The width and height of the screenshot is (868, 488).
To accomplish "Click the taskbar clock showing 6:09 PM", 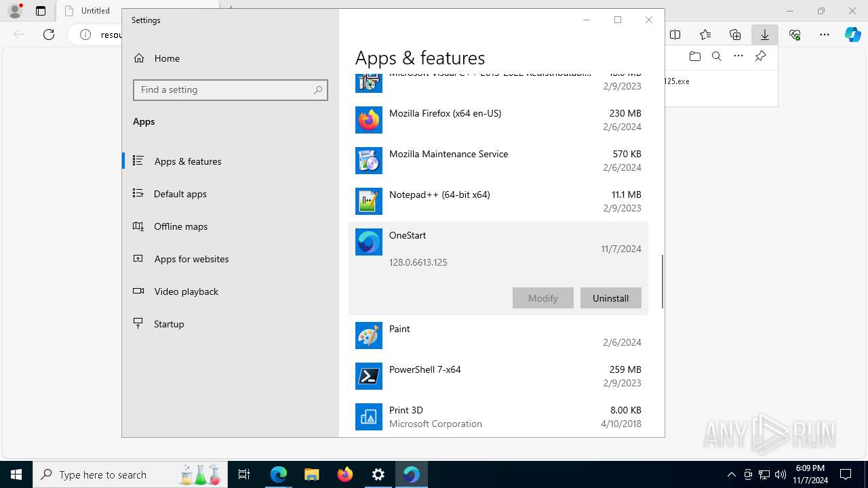I will pos(810,474).
